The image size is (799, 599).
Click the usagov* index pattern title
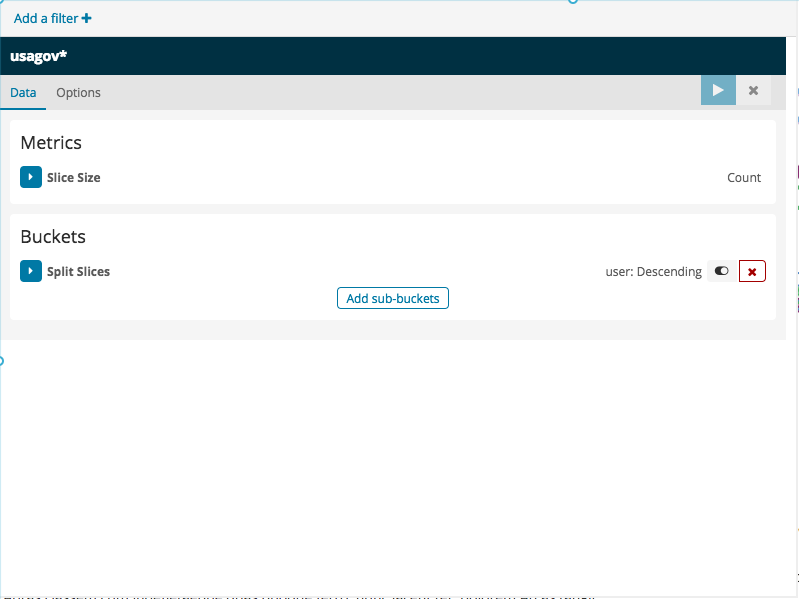tap(39, 56)
